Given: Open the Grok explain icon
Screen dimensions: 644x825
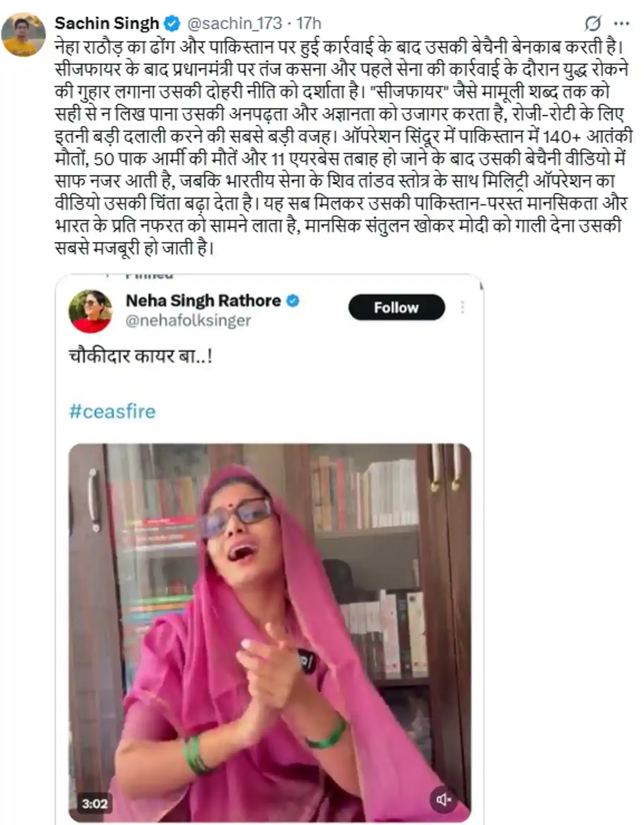Looking at the screenshot, I should coord(593,23).
